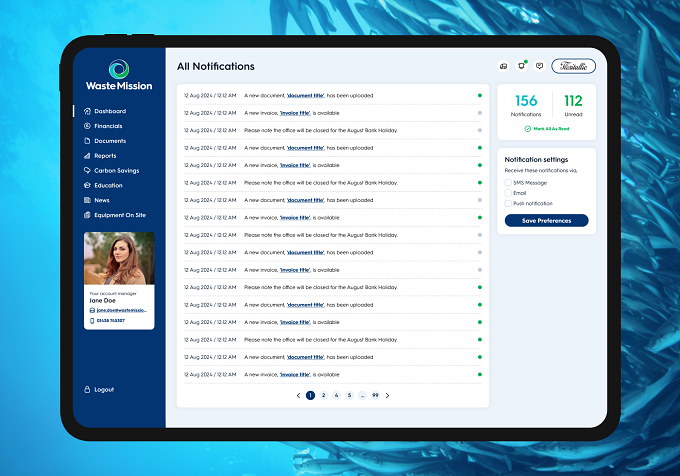Screen dimensions: 680x476
Task: Open the Education section
Action: [104, 185]
